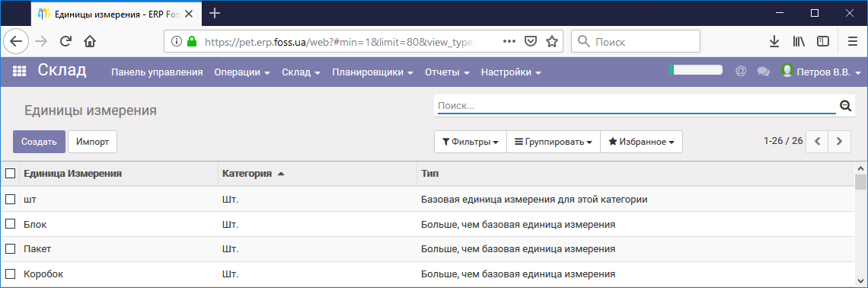
Task: Expand the Планировщики menu
Action: tap(373, 72)
